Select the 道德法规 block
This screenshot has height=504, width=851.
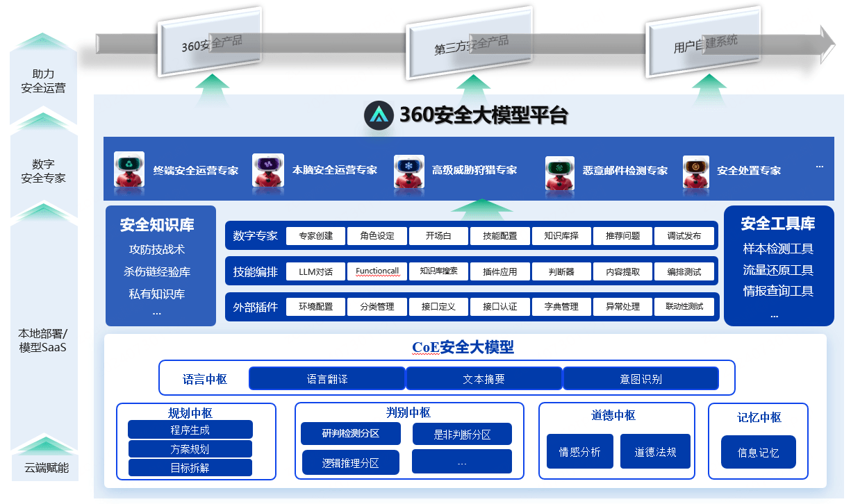[x=654, y=452]
